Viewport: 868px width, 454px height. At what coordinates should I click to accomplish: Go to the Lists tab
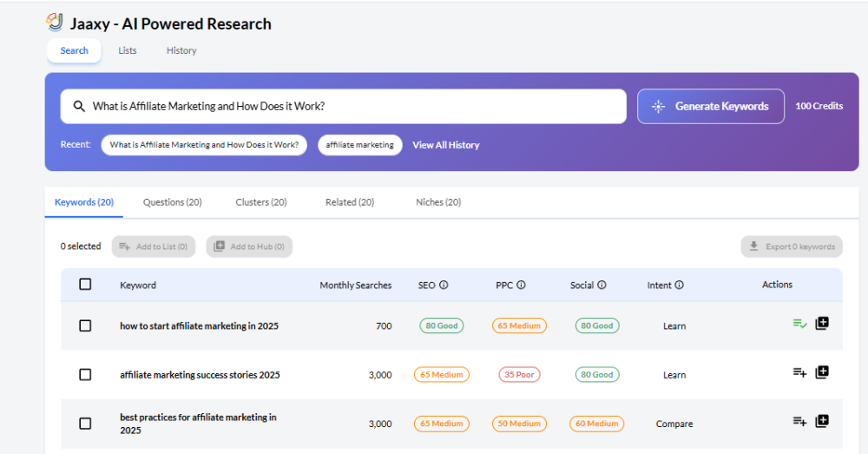click(128, 50)
